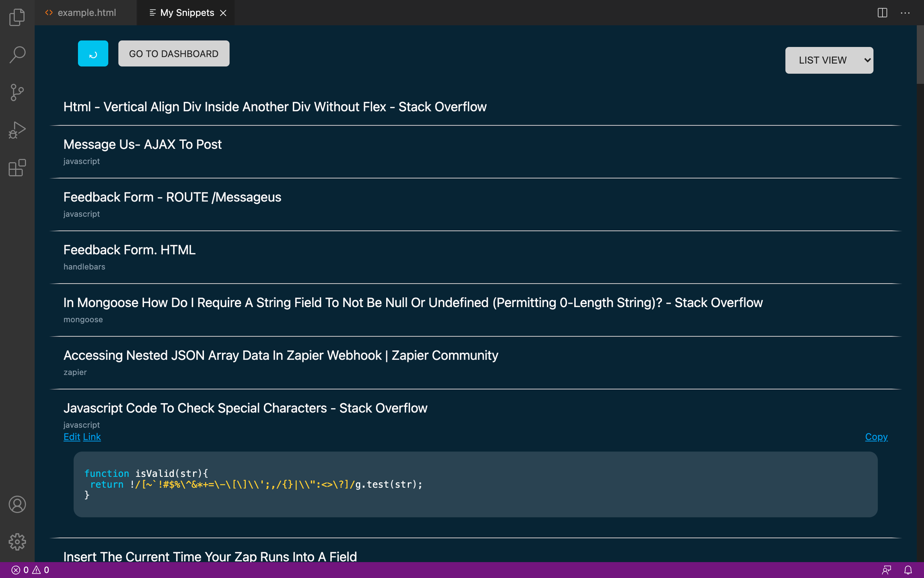Open the Explorer sidebar
The image size is (924, 578).
(17, 17)
